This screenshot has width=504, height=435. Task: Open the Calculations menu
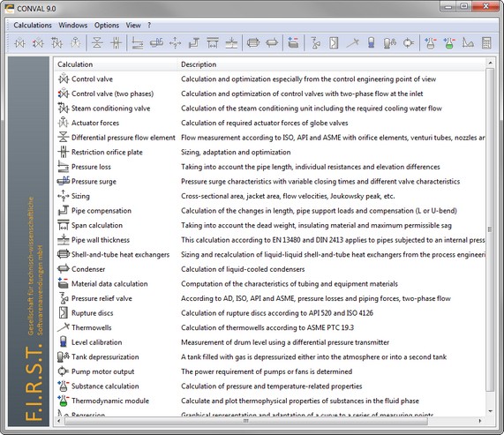33,25
